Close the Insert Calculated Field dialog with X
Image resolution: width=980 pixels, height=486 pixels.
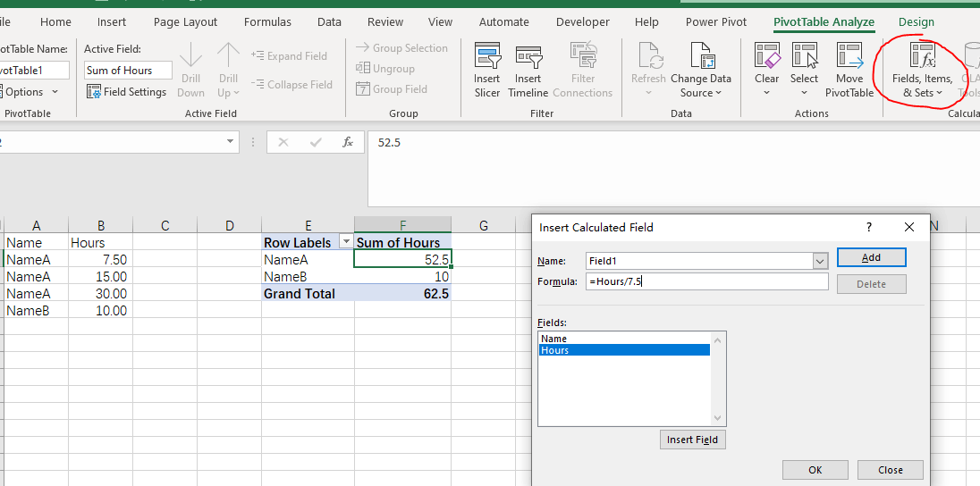tap(908, 228)
